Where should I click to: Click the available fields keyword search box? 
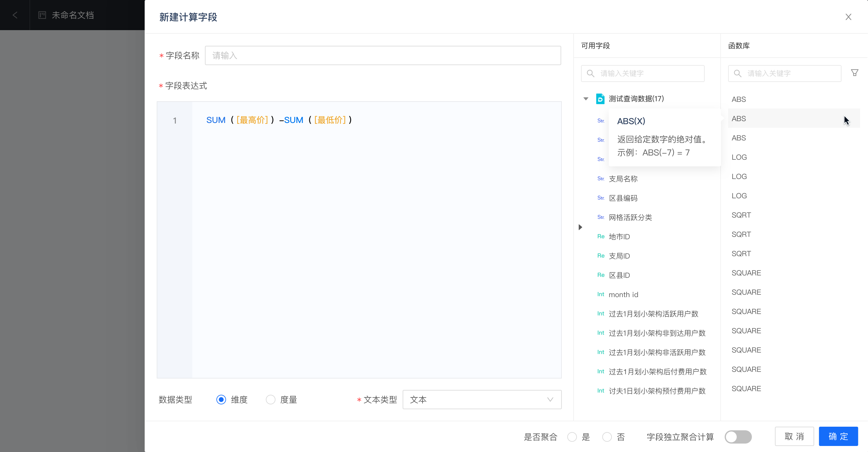pos(643,74)
